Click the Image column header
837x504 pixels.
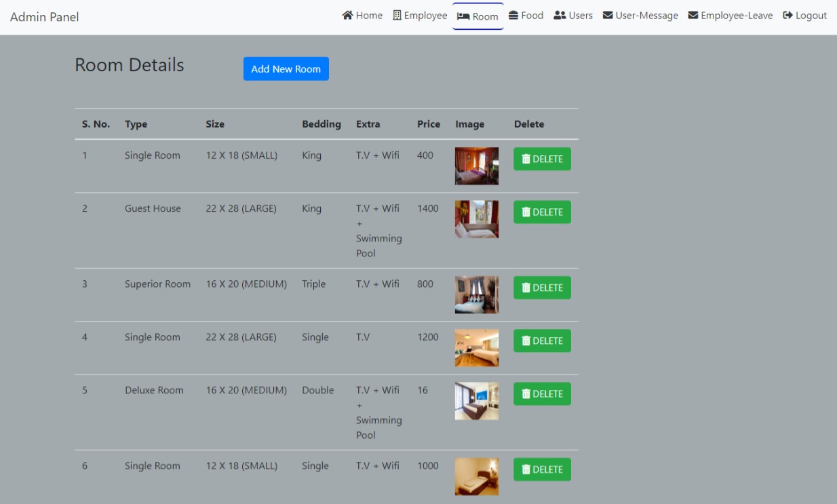[470, 124]
